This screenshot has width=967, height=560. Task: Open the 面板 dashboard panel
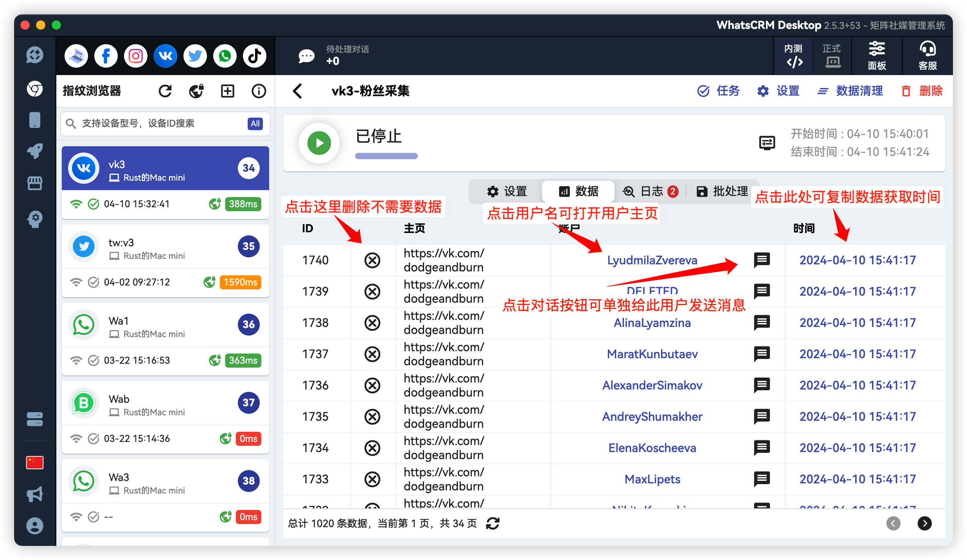(x=876, y=56)
